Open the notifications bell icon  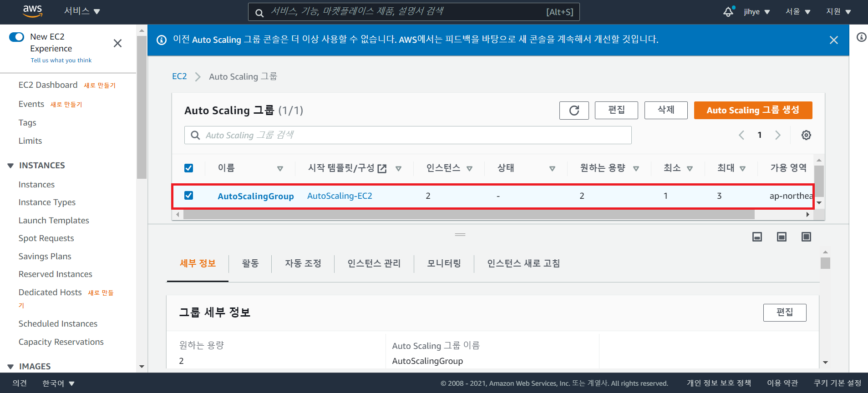[729, 11]
